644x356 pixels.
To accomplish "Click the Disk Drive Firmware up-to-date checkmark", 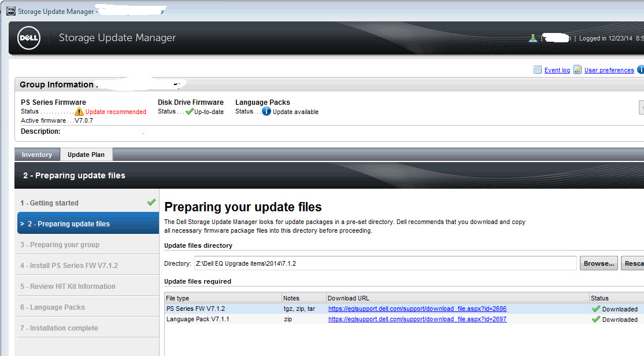I will point(190,111).
